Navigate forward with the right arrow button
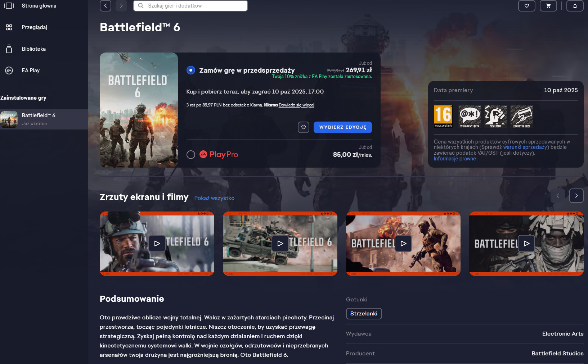Image resolution: width=588 pixels, height=364 pixels. click(x=121, y=6)
